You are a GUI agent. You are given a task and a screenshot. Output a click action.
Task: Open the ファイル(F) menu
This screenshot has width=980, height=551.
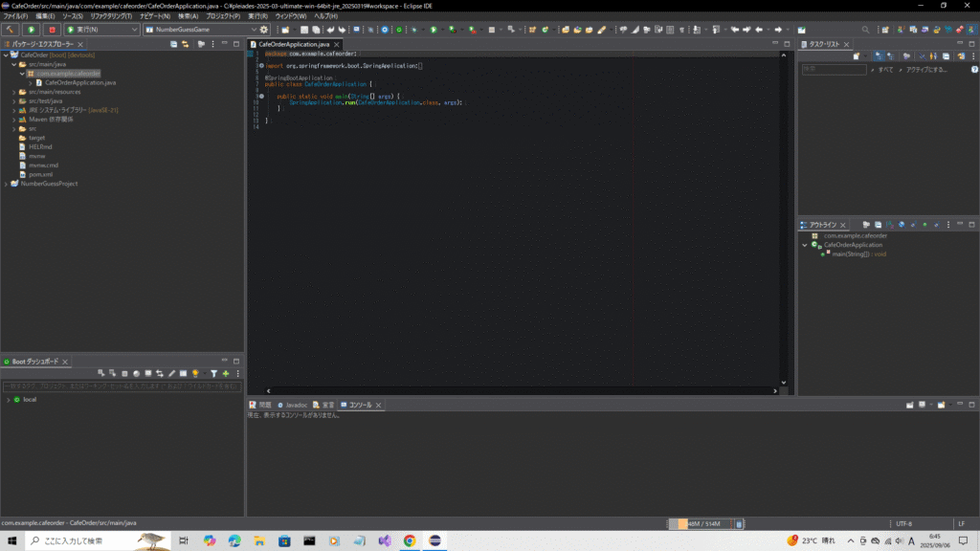click(15, 16)
